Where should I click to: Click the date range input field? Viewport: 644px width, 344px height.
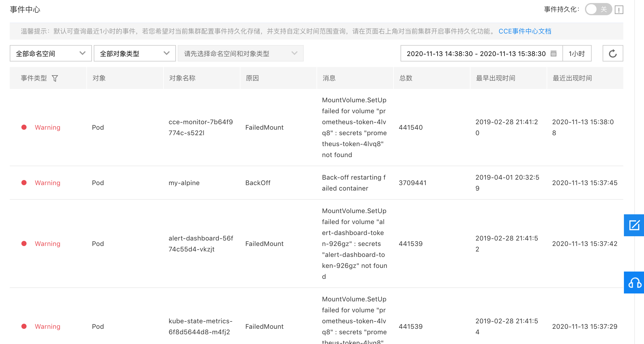coord(476,54)
